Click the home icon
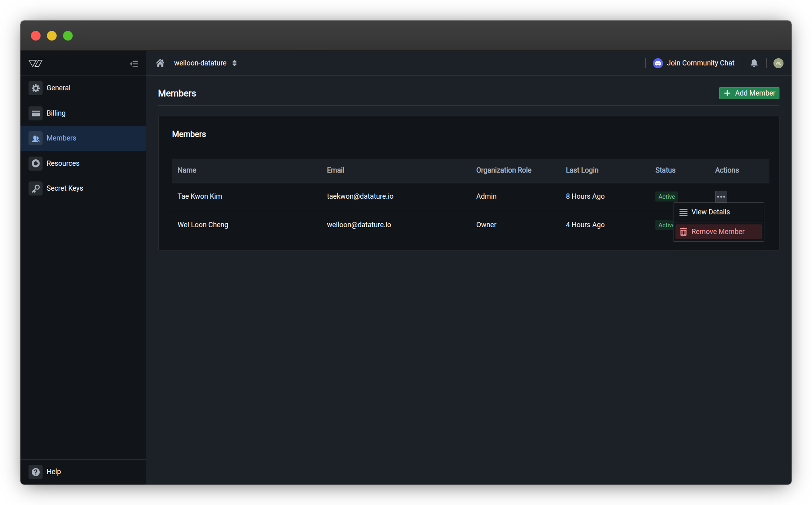 pos(160,63)
